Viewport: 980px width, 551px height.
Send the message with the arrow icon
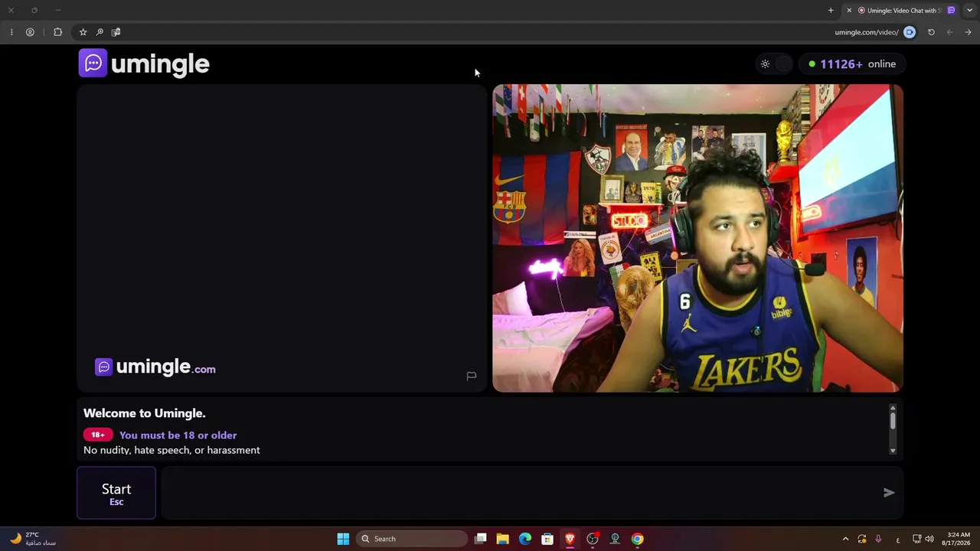pos(889,493)
